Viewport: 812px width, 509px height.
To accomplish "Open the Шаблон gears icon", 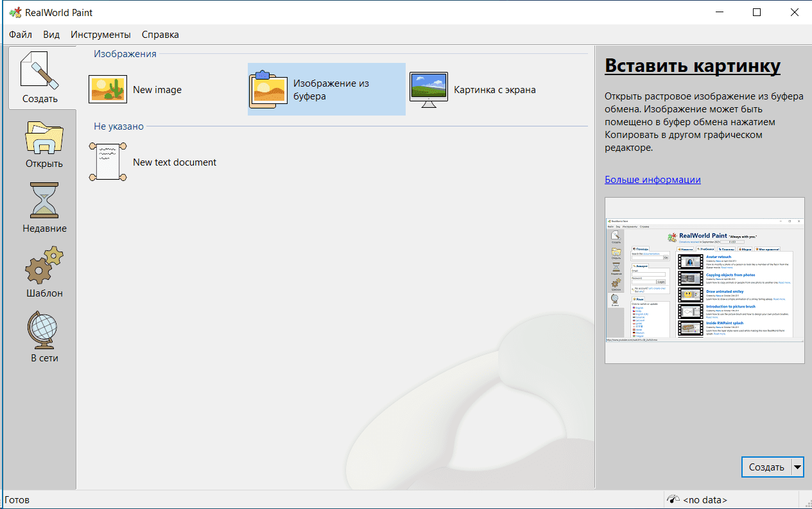I will coord(44,266).
